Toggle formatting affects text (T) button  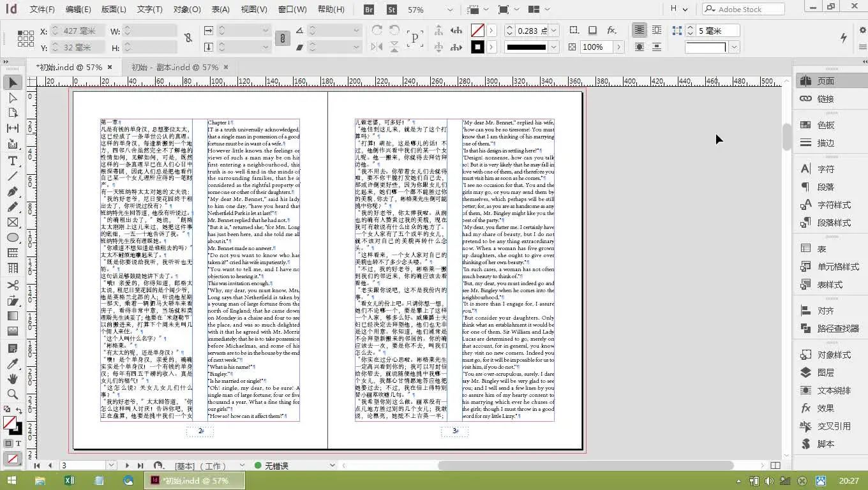click(19, 443)
